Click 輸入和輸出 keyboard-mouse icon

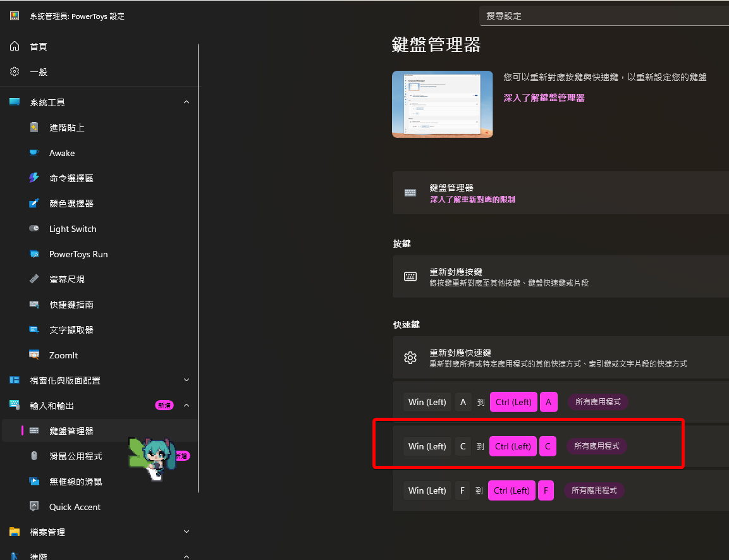coord(15,405)
